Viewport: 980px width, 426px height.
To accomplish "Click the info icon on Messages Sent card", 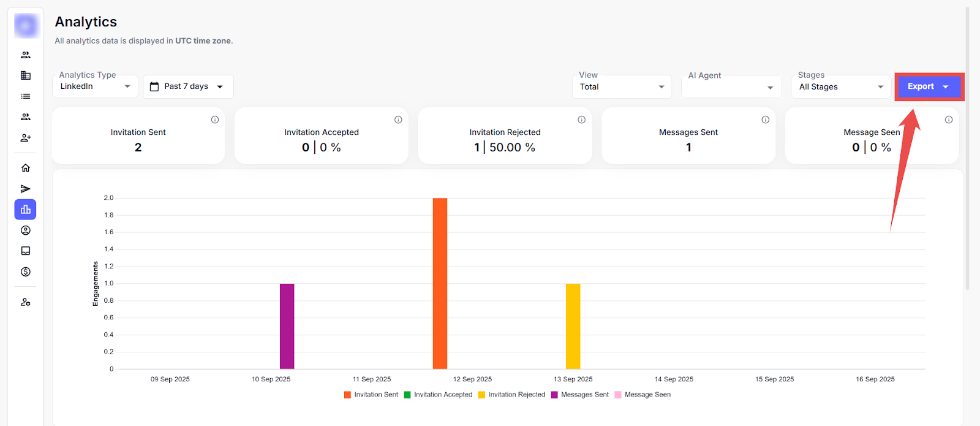I will pos(765,120).
